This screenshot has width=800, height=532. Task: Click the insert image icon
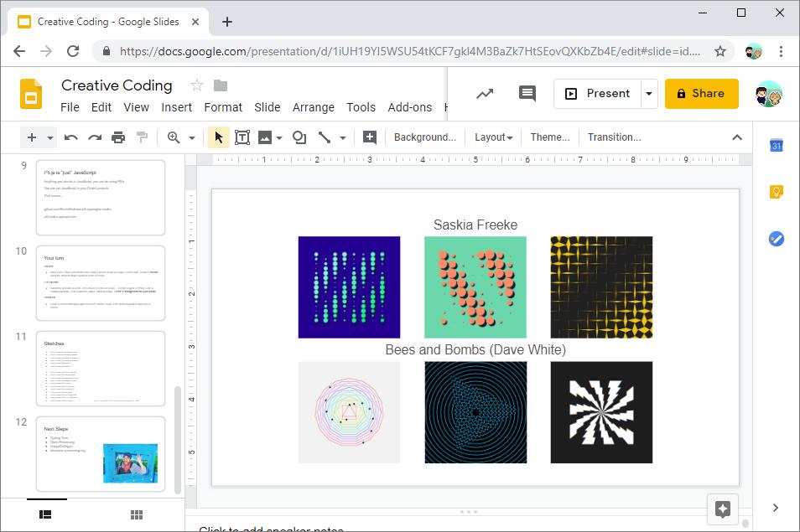265,137
